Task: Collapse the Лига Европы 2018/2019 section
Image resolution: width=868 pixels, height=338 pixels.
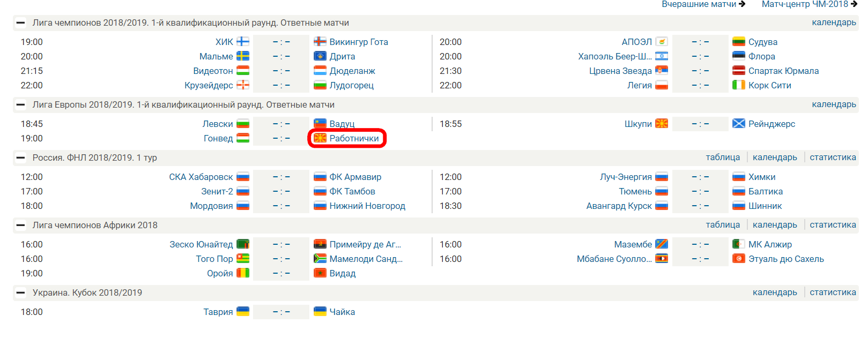Action: point(20,105)
